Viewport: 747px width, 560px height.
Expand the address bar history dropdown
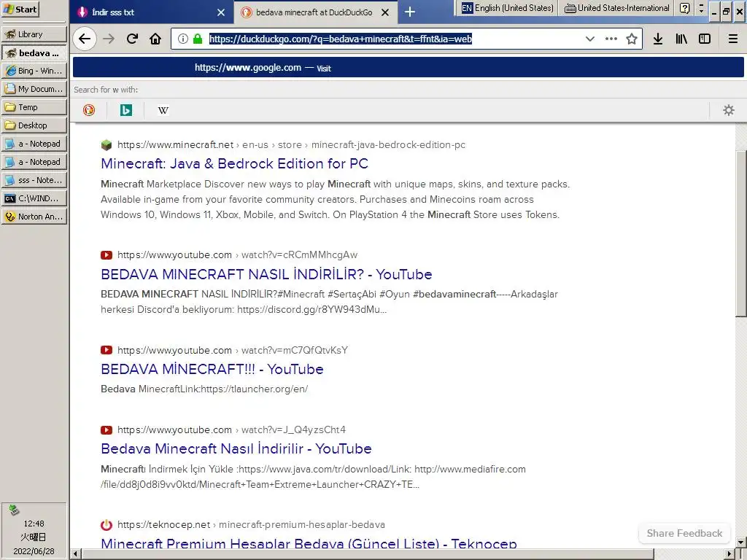pos(589,39)
